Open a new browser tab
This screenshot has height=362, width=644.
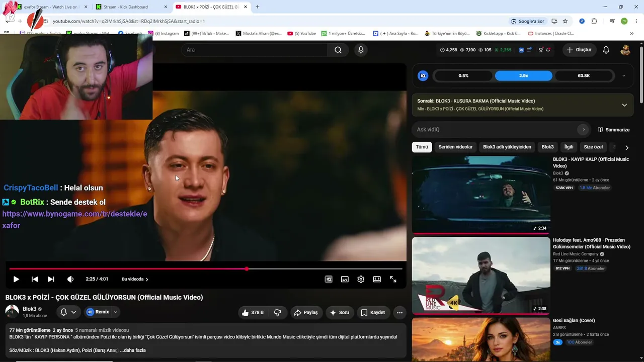pos(257,7)
